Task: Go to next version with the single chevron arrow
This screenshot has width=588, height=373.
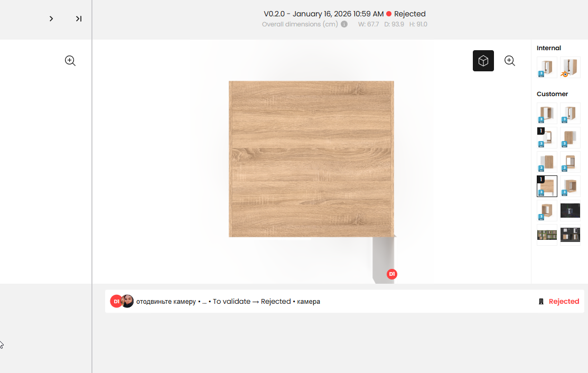Action: click(x=51, y=18)
